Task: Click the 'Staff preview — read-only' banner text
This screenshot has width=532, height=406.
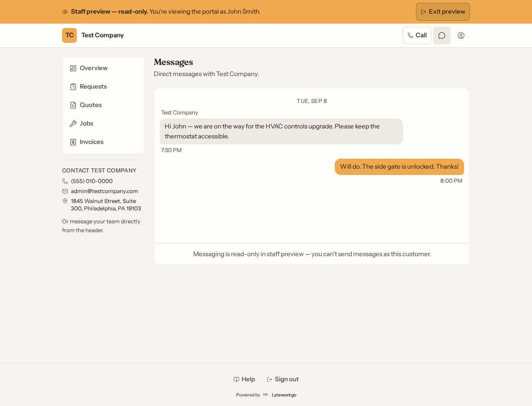Action: [109, 12]
